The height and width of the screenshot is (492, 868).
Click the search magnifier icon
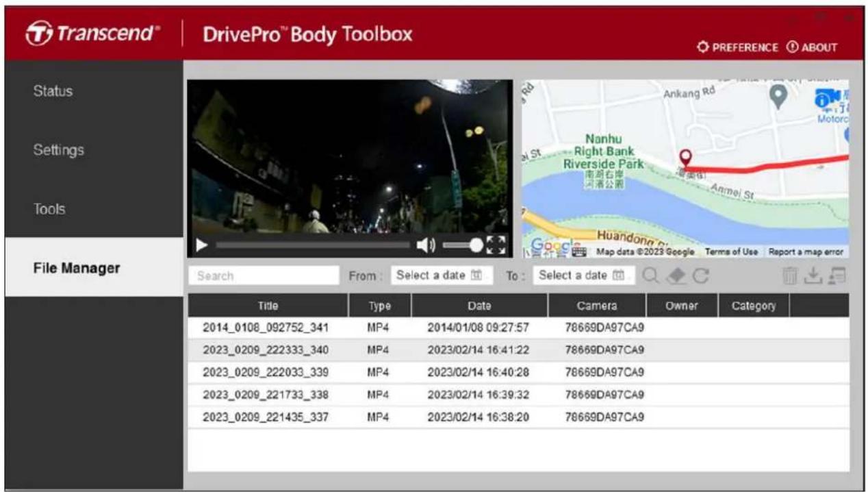tap(651, 275)
